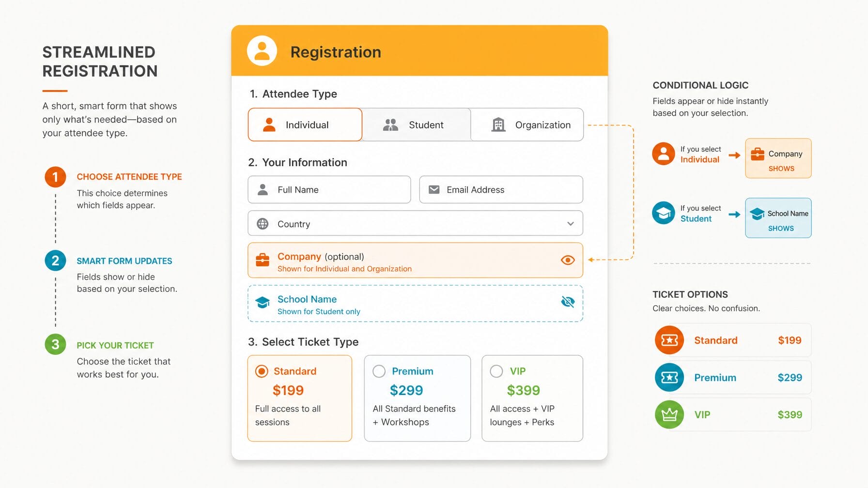The image size is (868, 488).
Task: Click the CHOOSE ATTENDEE TYPE heading
Action: pos(129,177)
